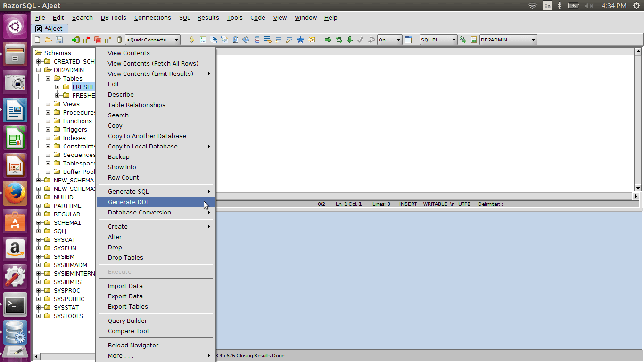644x362 pixels.
Task: Select the Indexes folder in tree
Action: 74,138
